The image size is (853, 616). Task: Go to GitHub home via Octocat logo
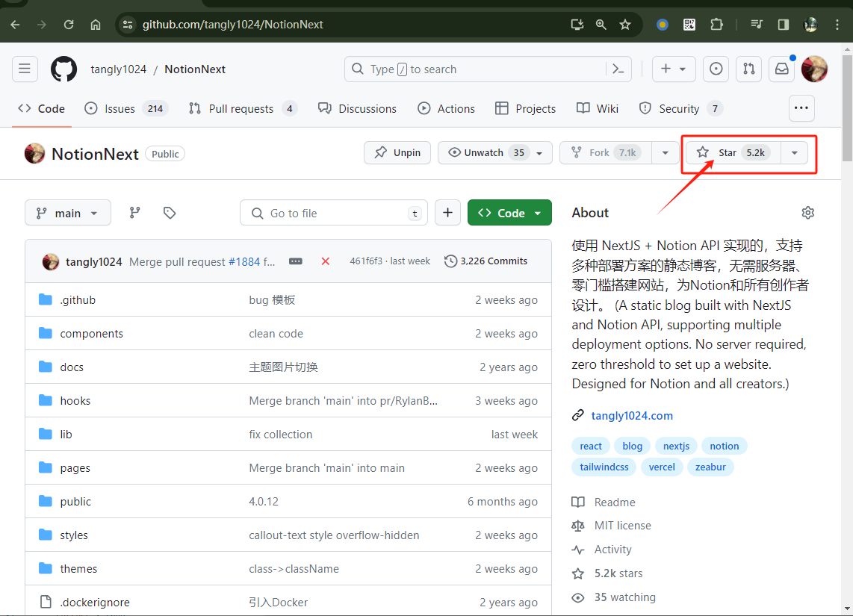coord(63,69)
